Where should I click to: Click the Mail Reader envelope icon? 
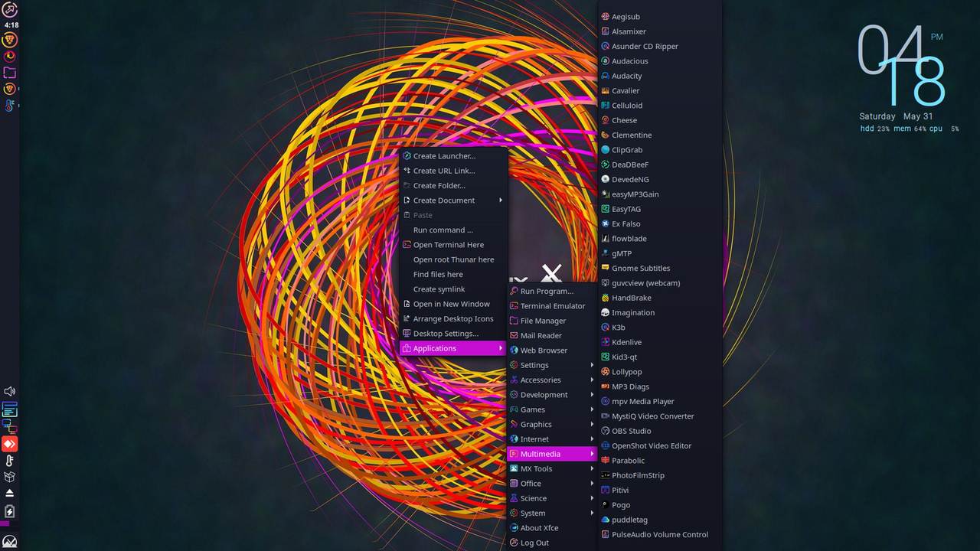tap(514, 335)
